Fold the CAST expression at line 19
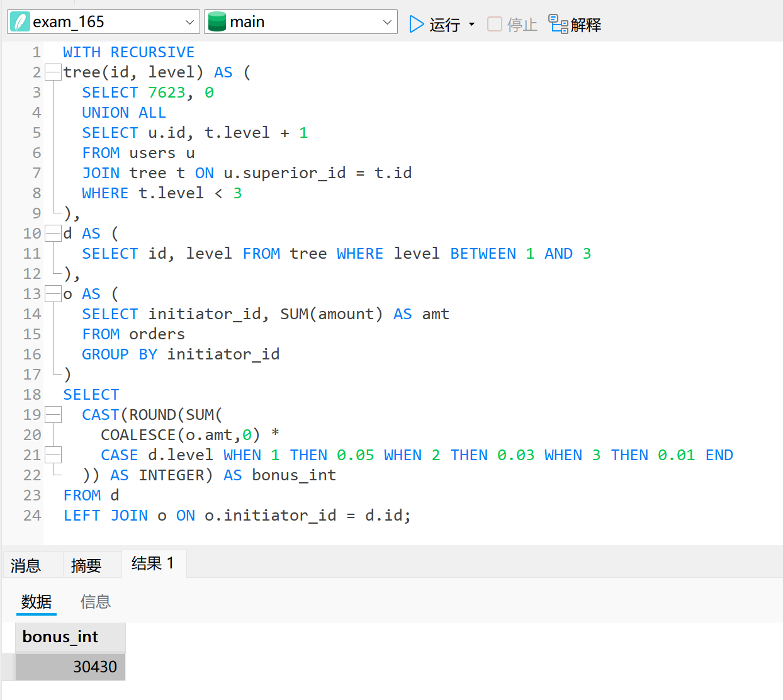This screenshot has width=783, height=700. pos(53,415)
